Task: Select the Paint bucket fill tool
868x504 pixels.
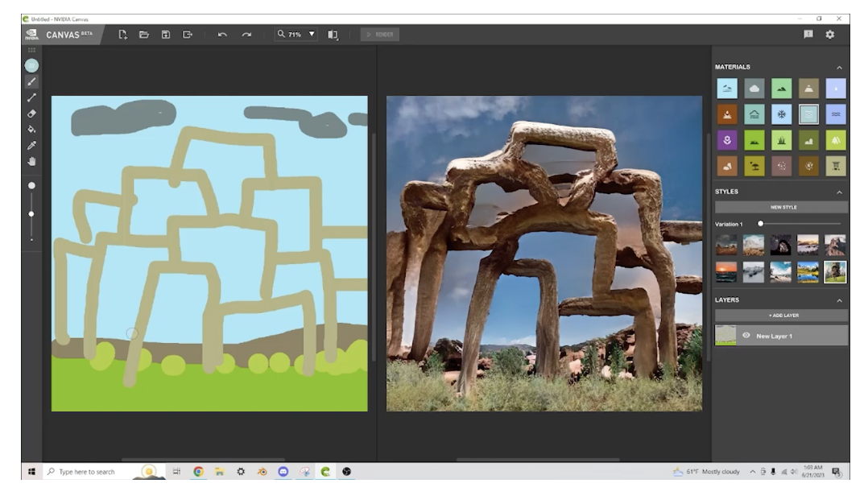Action: point(32,129)
